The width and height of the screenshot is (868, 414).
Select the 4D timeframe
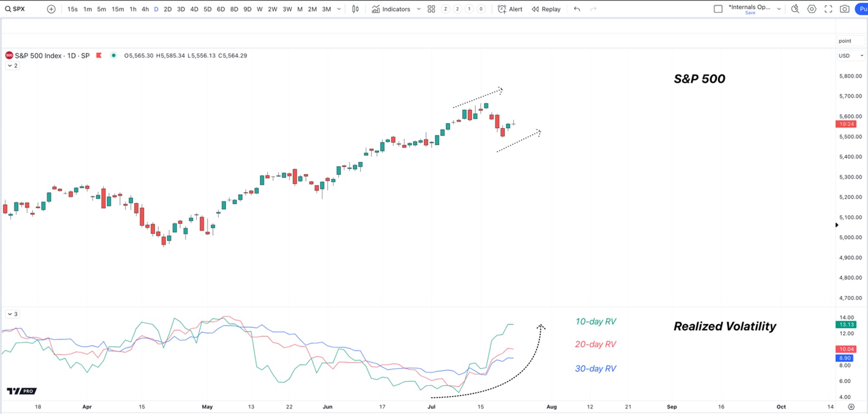194,9
